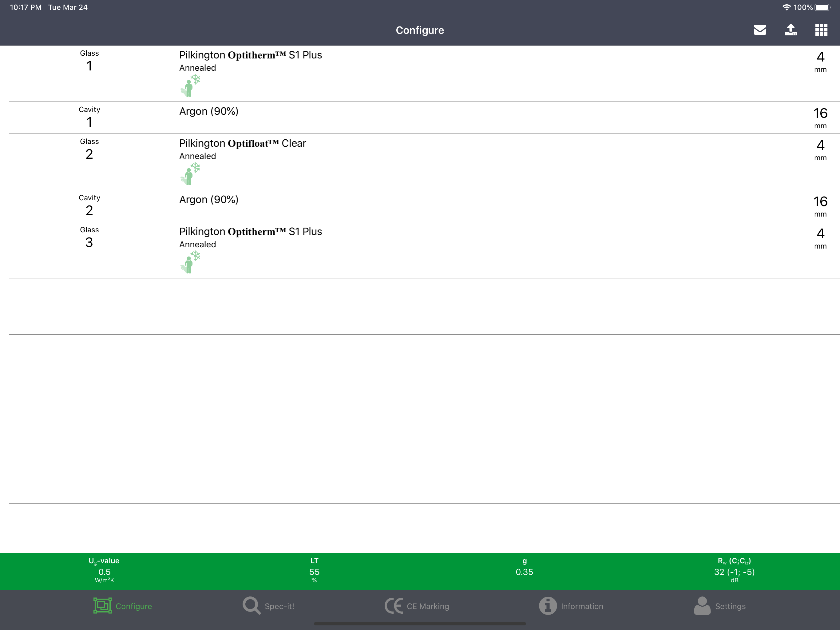Tap Annealed under Glass 3
840x630 pixels.
[x=197, y=244]
